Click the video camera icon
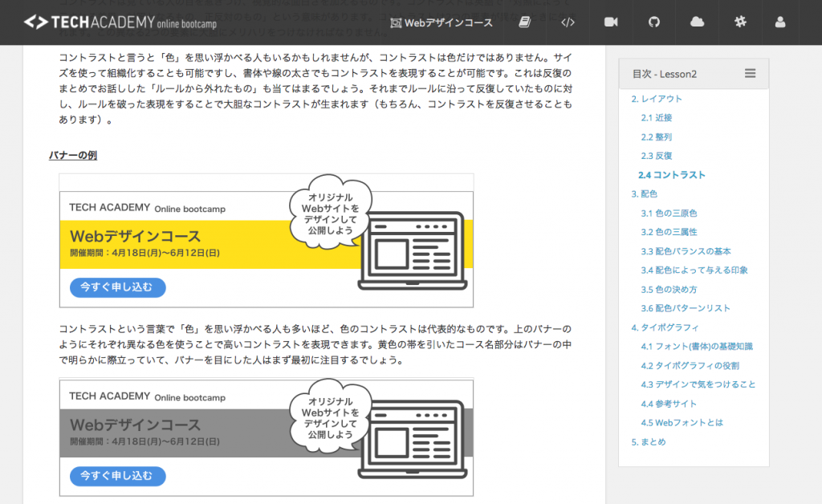Image resolution: width=822 pixels, height=504 pixels. coord(611,22)
